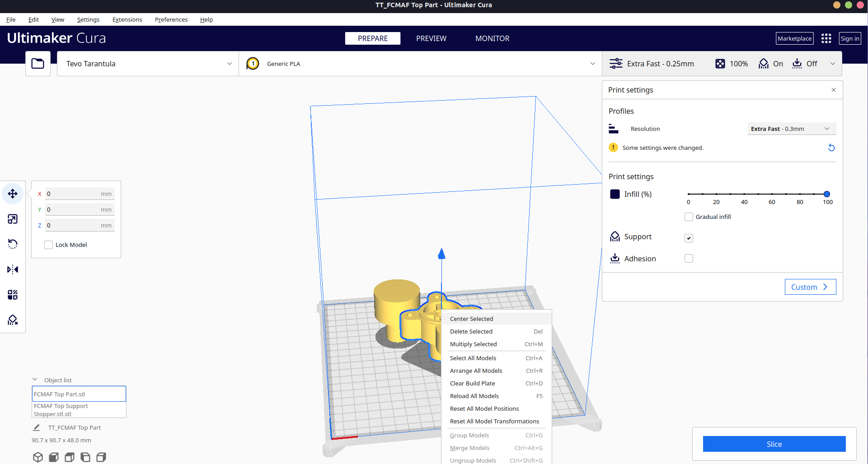Click the infill 100% icon in summary
This screenshot has height=464, width=868.
pyautogui.click(x=720, y=64)
